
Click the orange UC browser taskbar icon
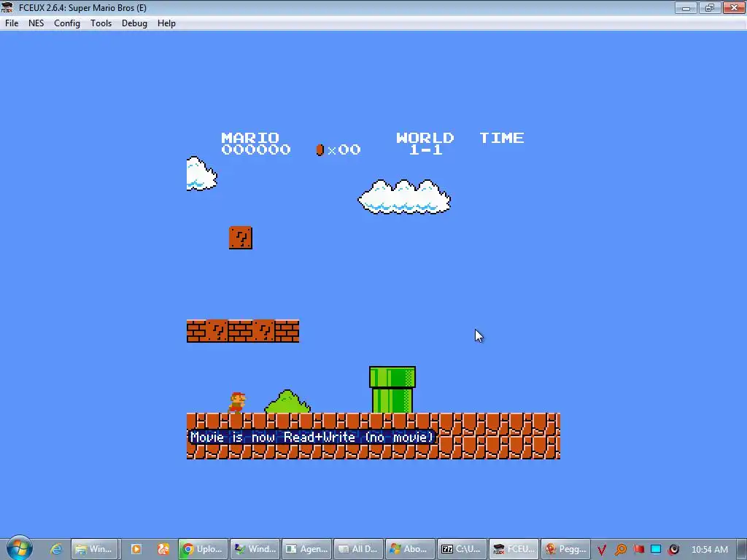pos(163,549)
